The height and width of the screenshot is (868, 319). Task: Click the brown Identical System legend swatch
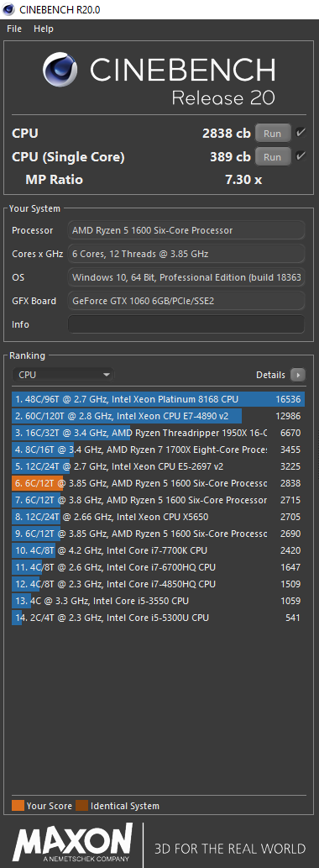[x=81, y=806]
